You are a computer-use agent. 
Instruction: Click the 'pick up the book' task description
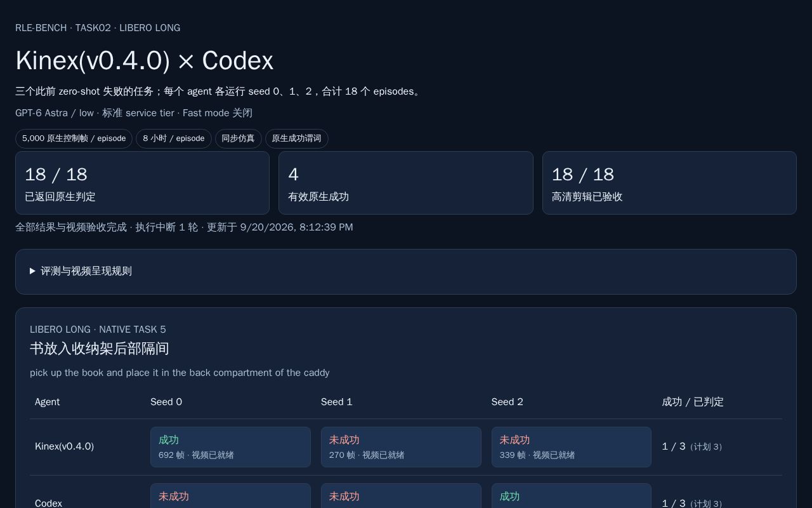point(180,373)
